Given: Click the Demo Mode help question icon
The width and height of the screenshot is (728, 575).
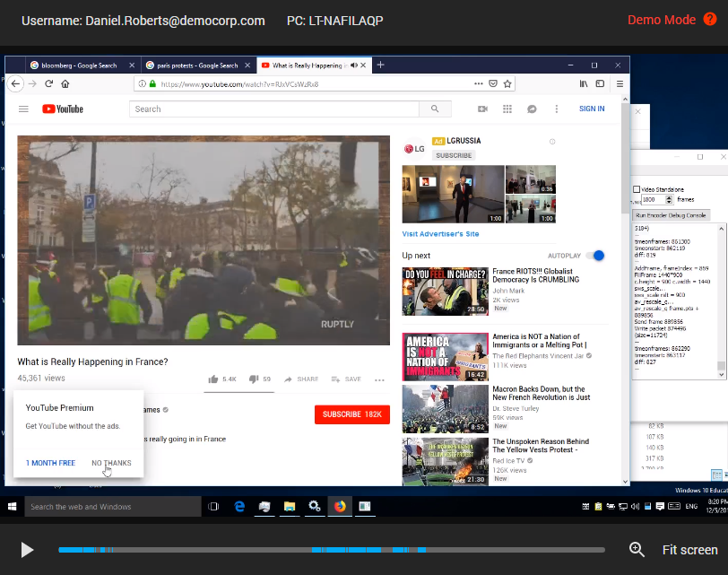Looking at the screenshot, I should tap(710, 19).
